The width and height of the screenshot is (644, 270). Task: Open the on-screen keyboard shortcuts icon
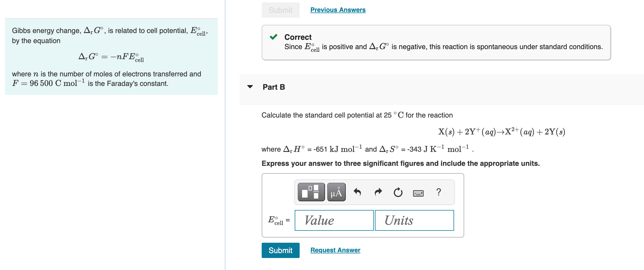(418, 193)
